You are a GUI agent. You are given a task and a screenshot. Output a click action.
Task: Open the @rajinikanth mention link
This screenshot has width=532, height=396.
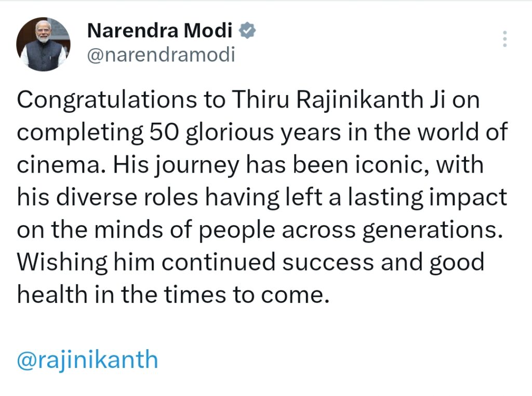87,359
